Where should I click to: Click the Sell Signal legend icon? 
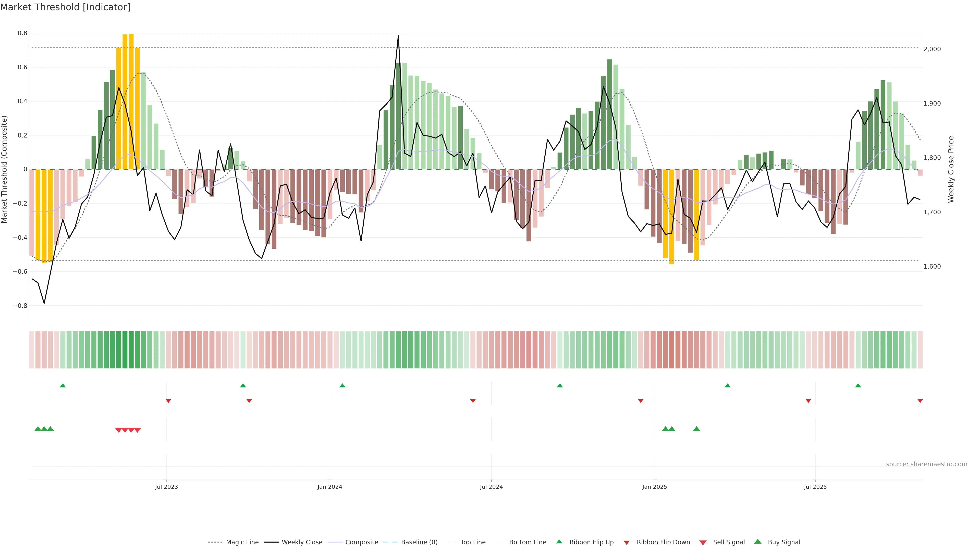[x=703, y=543]
